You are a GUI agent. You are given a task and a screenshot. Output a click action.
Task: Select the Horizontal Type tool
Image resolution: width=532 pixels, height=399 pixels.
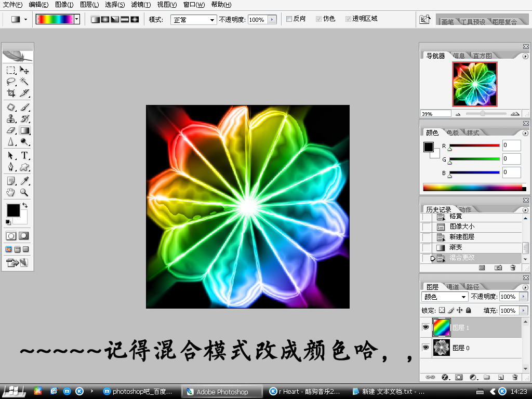24,155
